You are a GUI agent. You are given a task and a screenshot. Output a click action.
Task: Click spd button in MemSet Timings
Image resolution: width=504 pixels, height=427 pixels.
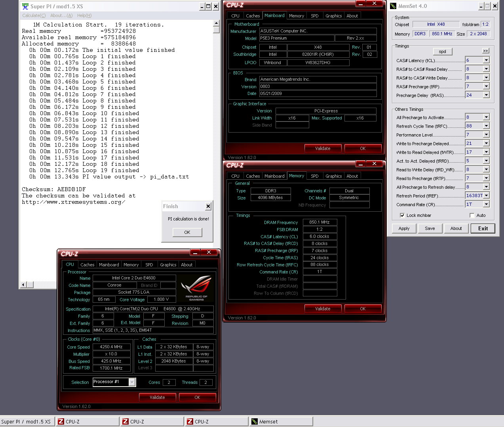click(x=443, y=51)
